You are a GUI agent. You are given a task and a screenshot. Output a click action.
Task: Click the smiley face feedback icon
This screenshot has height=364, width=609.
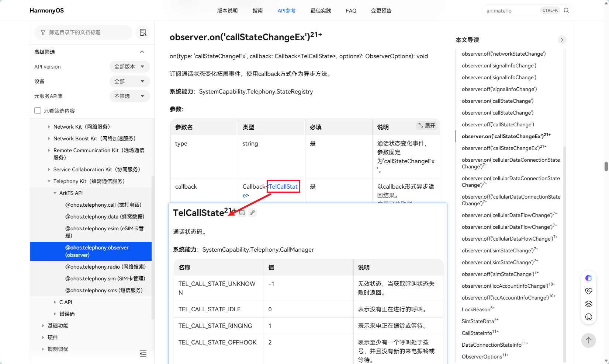click(589, 317)
